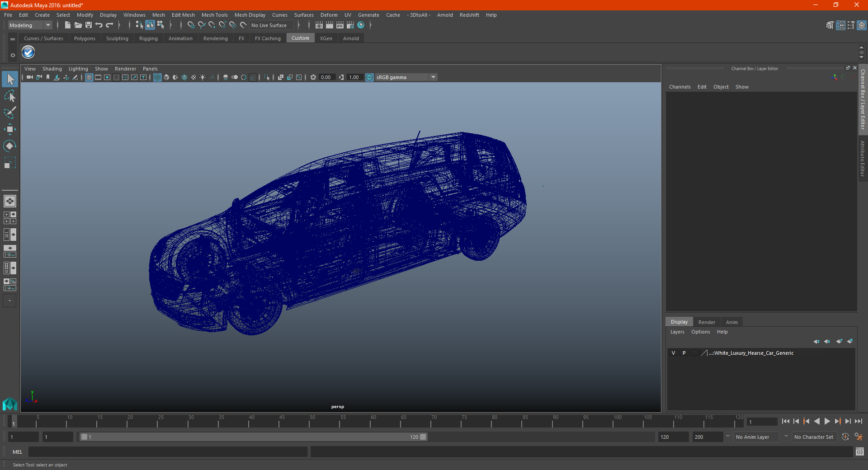The width and height of the screenshot is (868, 470).
Task: Click the move layer down icon
Action: point(827,341)
